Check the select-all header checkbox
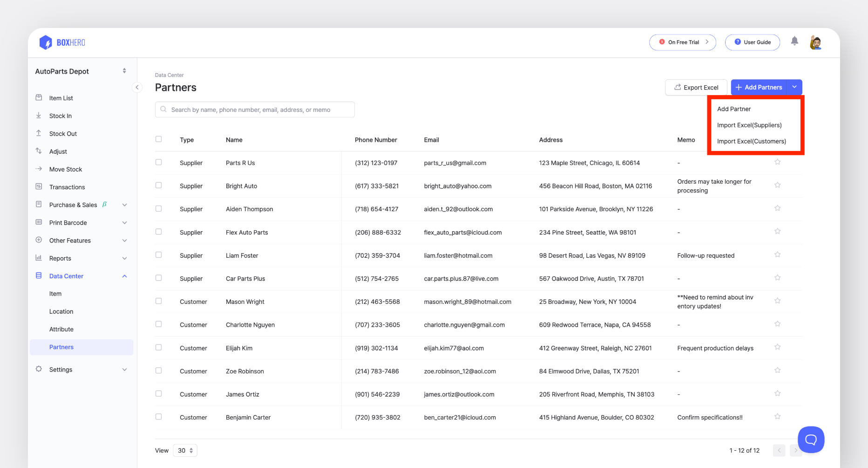The height and width of the screenshot is (468, 868). [x=159, y=139]
